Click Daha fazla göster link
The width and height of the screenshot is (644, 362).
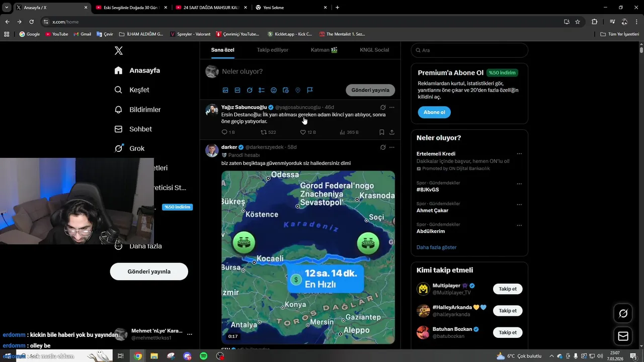pyautogui.click(x=436, y=247)
